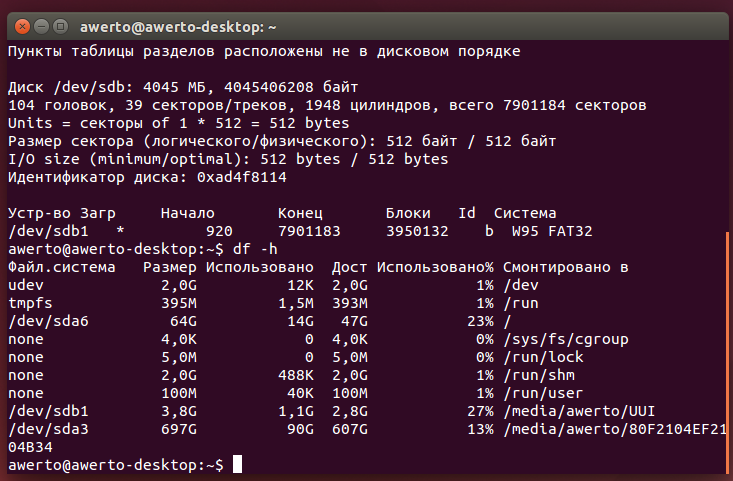The image size is (733, 481).
Task: Click the window title awerto@awerto-desktop: ~
Action: click(x=178, y=27)
